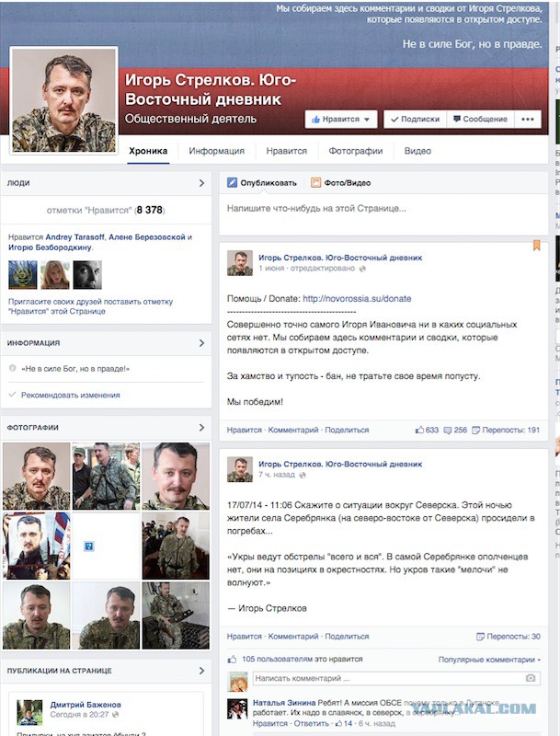Viewport: 560px width, 736px height.
Task: Click Комментарий under the pinned post
Action: [293, 430]
